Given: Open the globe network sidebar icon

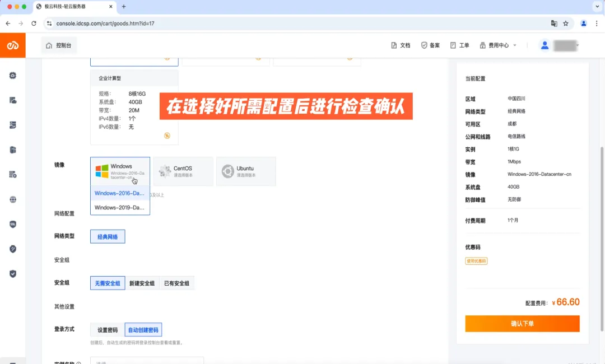Looking at the screenshot, I should pos(13,199).
